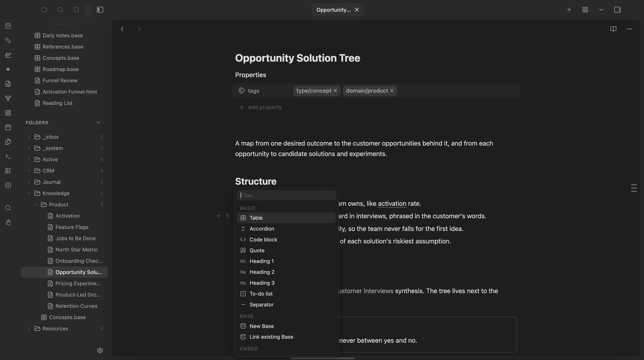This screenshot has width=644, height=360.
Task: Select Table from the block menu
Action: (286, 218)
